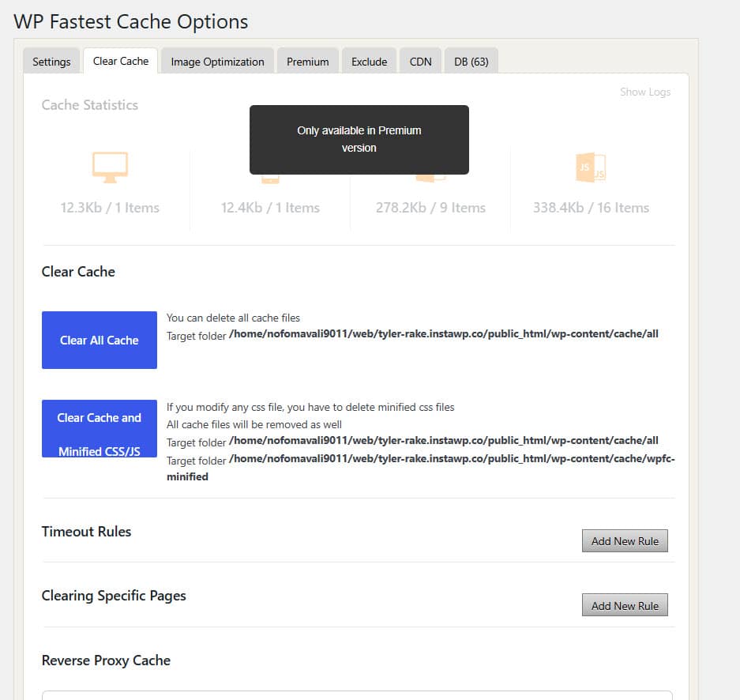This screenshot has width=740, height=700.
Task: Click the JS files statistics icon
Action: [591, 167]
